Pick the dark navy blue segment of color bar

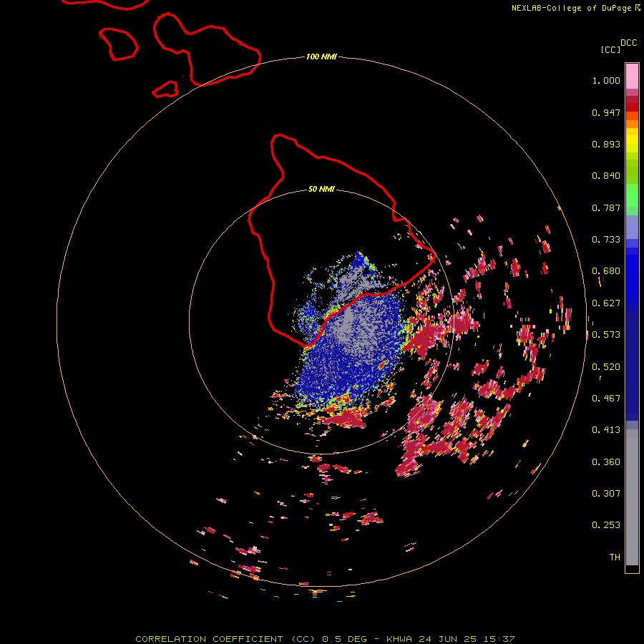632,361
